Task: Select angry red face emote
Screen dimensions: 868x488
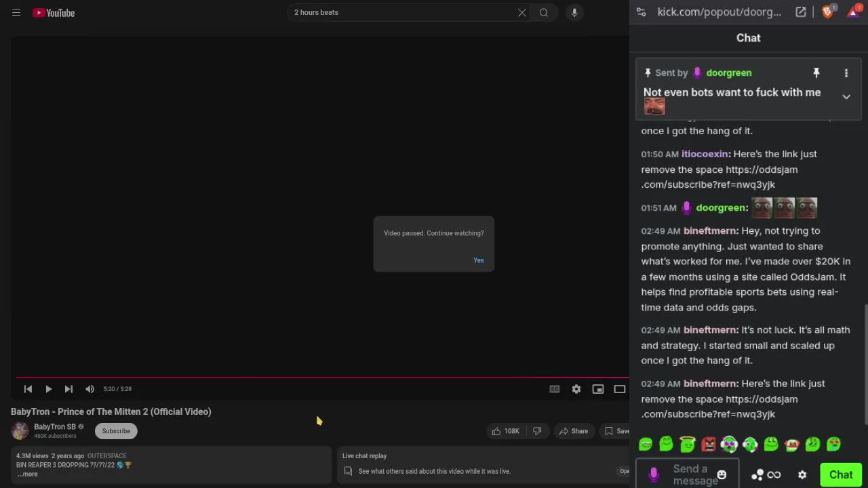Action: 709,444
